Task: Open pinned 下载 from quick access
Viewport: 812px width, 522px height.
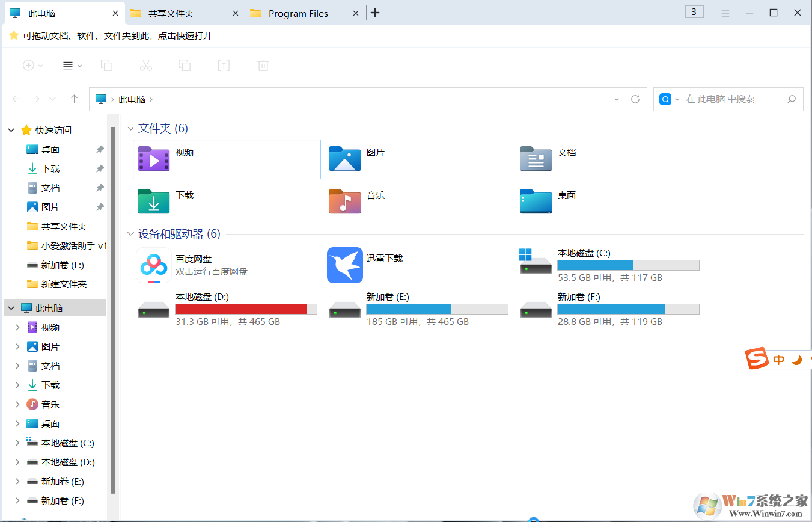Action: [x=50, y=168]
